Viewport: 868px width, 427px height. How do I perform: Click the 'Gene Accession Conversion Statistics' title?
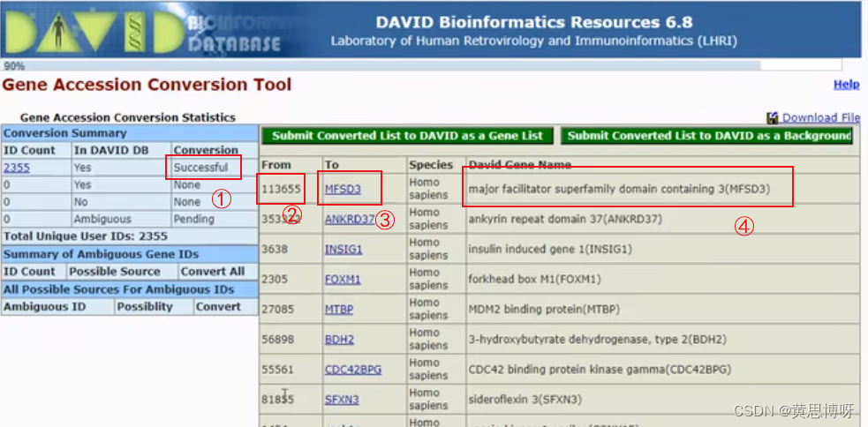pos(128,118)
